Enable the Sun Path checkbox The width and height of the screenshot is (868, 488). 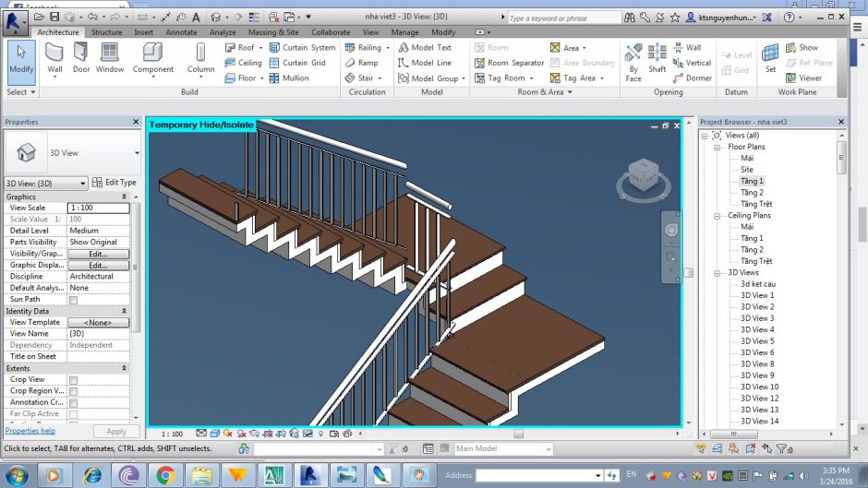tap(74, 300)
